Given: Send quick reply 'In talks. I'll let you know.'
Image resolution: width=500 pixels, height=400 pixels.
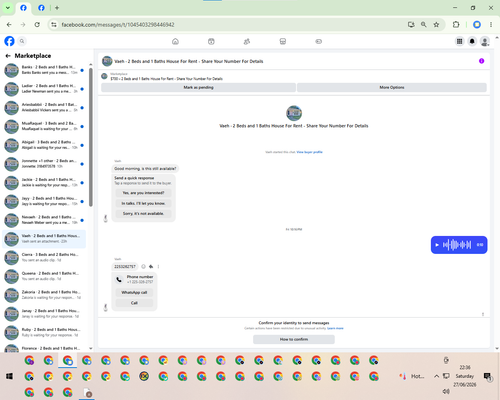Looking at the screenshot, I should click(x=143, y=203).
